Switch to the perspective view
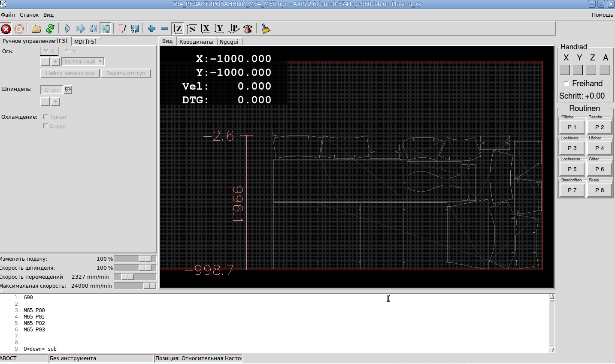This screenshot has width=615, height=364. coord(233,29)
